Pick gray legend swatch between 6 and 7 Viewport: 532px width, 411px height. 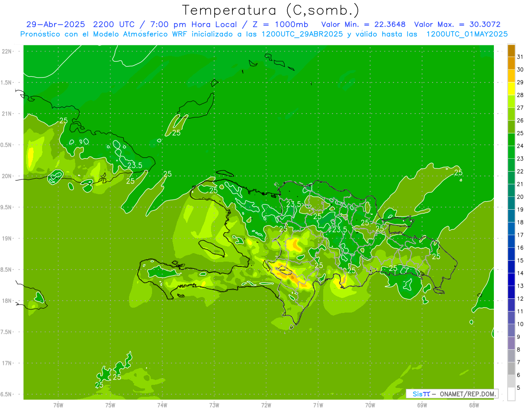[511, 368]
